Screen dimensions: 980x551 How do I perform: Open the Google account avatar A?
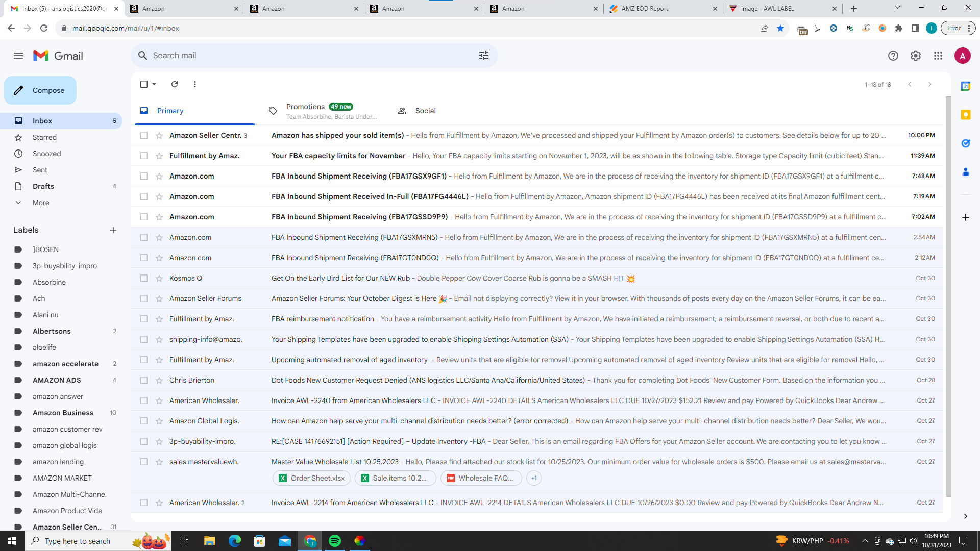963,56
